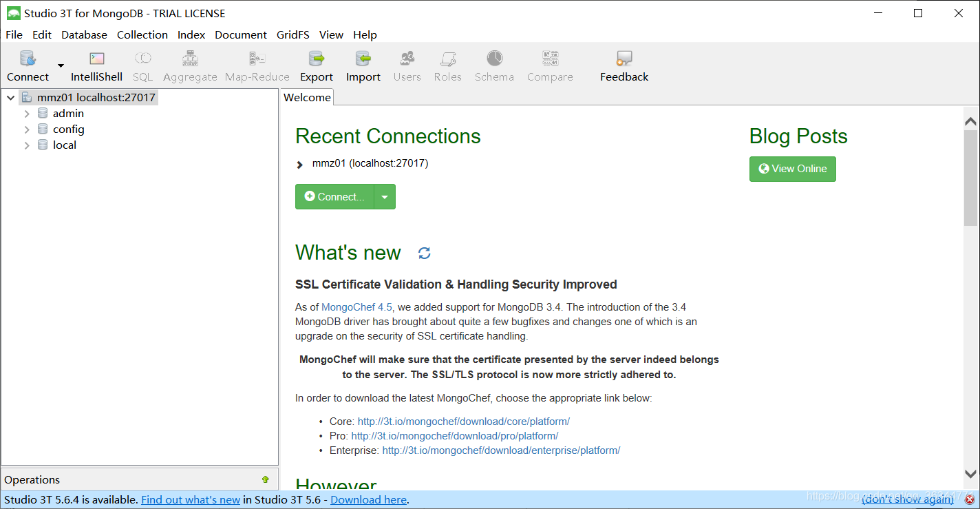The image size is (980, 509).
Task: Open the File menu
Action: click(x=14, y=34)
